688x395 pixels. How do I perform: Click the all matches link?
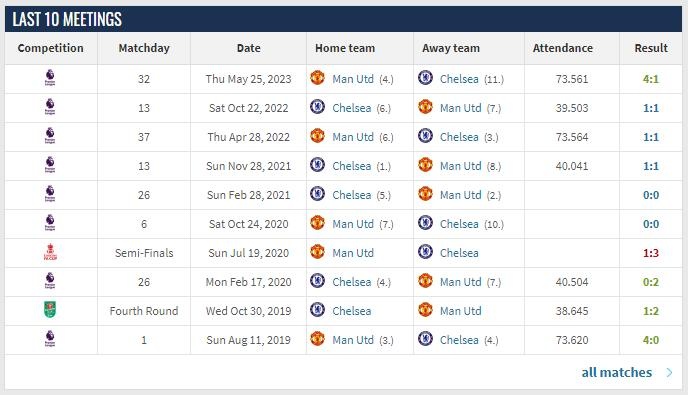(x=616, y=373)
